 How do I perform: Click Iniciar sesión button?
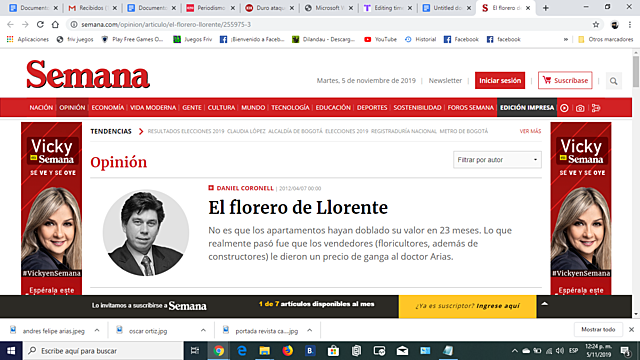point(500,80)
